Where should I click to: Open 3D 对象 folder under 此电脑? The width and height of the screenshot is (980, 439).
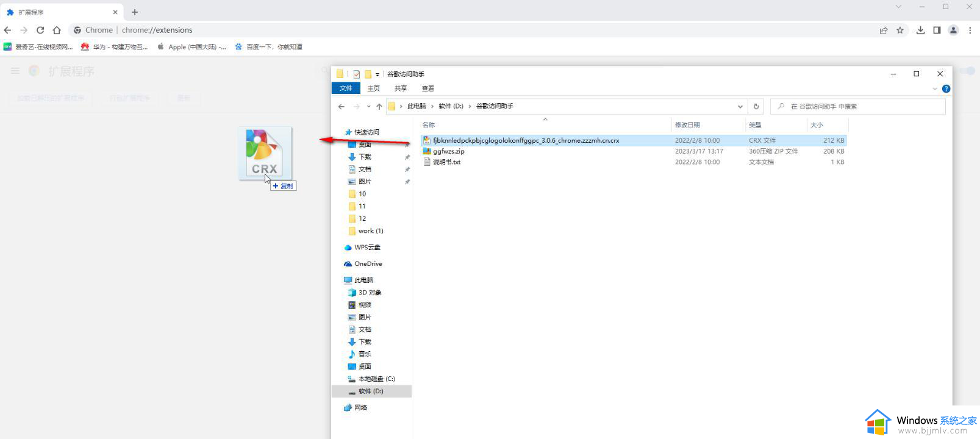pyautogui.click(x=364, y=293)
